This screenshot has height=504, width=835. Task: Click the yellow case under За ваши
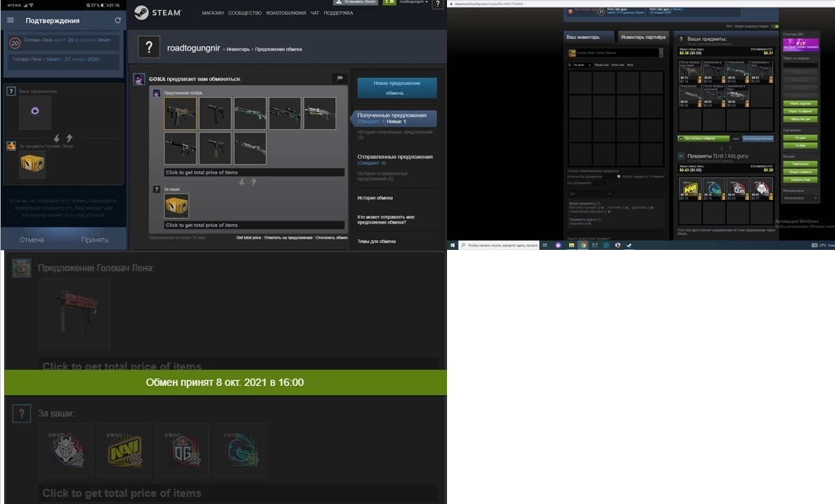(x=176, y=205)
